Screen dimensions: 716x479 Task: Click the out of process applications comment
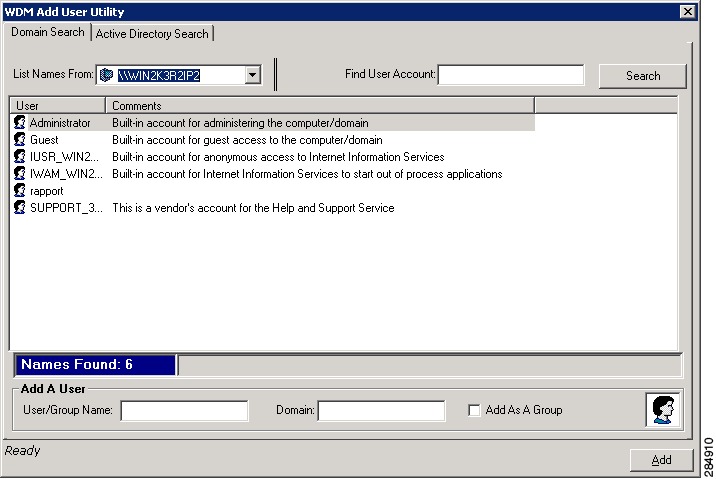(x=307, y=174)
